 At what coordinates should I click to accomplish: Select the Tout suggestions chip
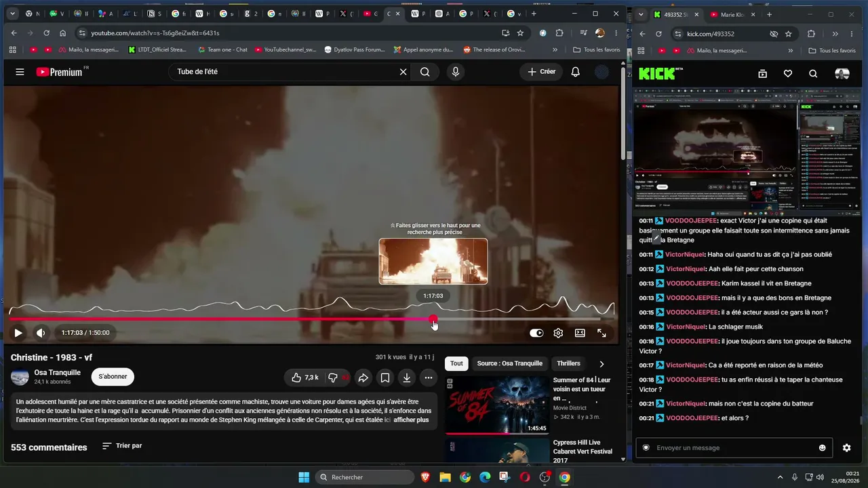tap(456, 364)
